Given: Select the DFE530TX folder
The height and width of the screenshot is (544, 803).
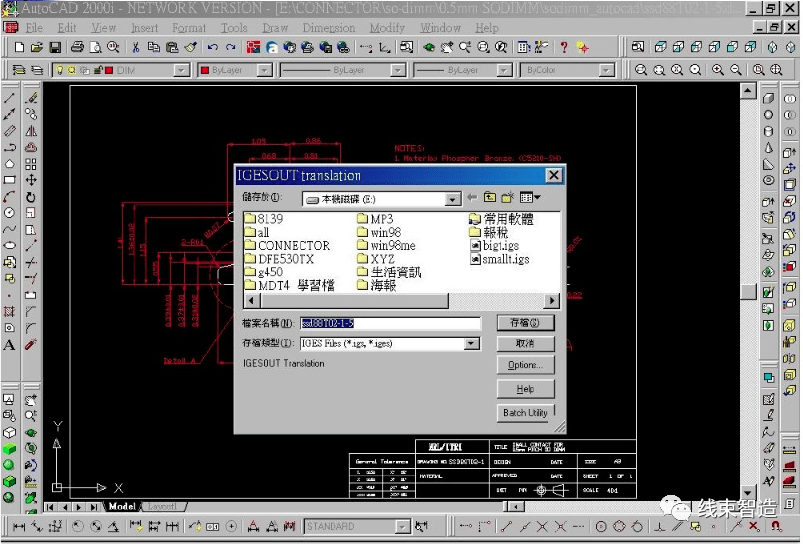Looking at the screenshot, I should click(279, 259).
